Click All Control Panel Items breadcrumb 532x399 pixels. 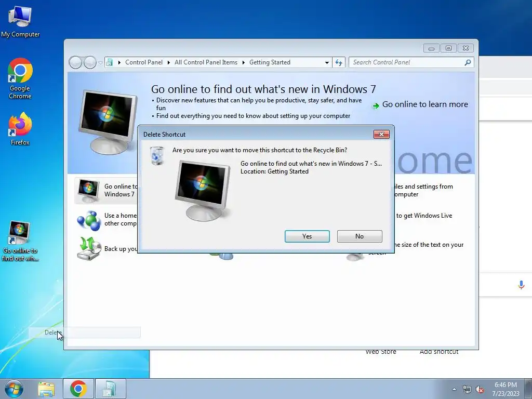coord(206,62)
